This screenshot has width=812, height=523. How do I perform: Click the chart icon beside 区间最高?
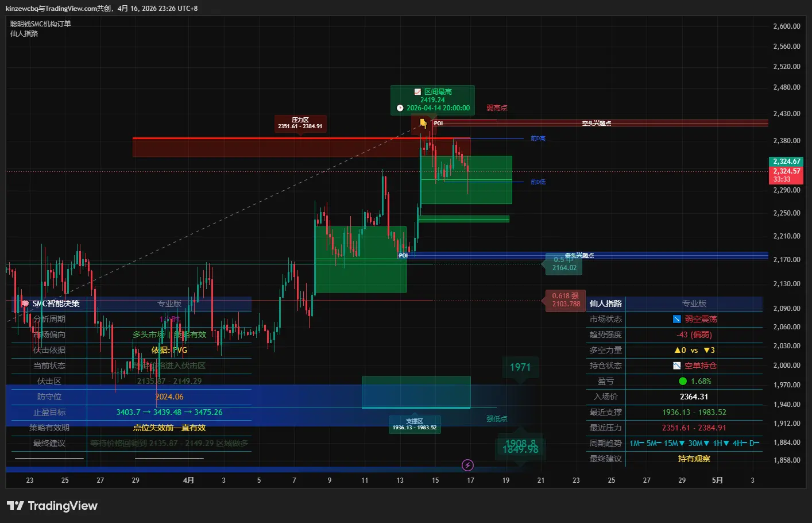(x=417, y=92)
